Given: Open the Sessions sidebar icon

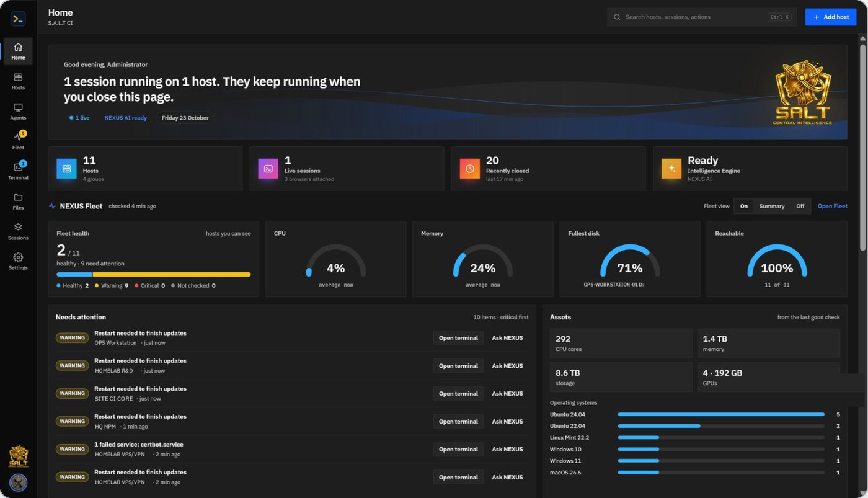Looking at the screenshot, I should click(18, 231).
